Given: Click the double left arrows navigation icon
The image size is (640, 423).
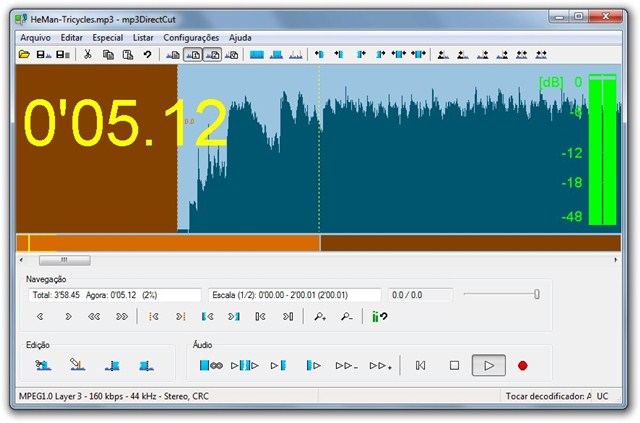Looking at the screenshot, I should coord(94,316).
